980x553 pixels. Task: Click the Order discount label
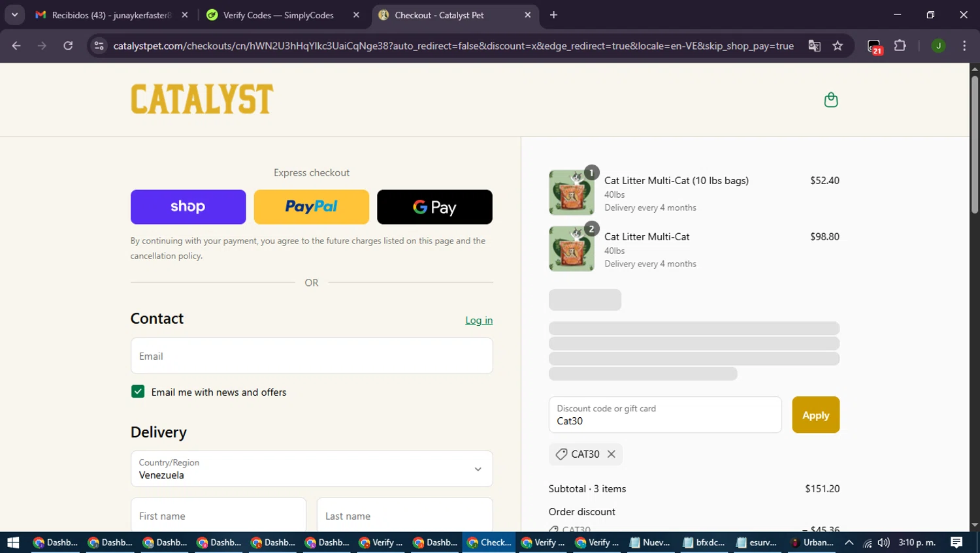point(582,511)
